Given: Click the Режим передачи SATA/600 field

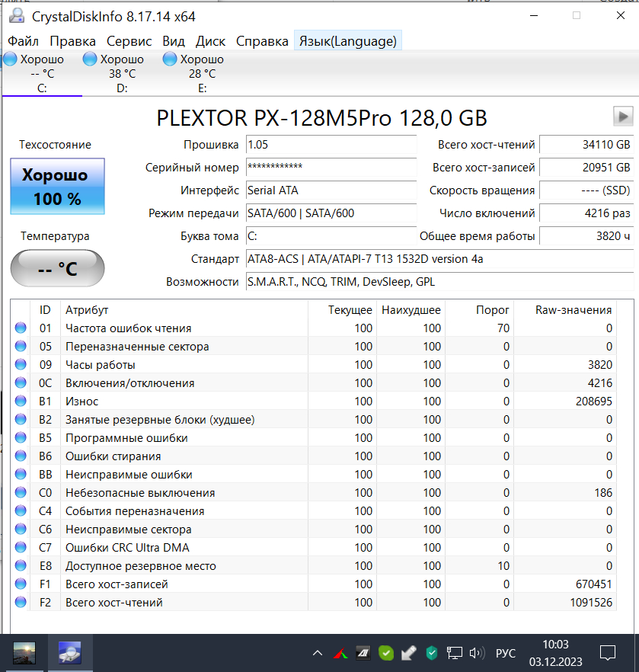Looking at the screenshot, I should [x=331, y=213].
